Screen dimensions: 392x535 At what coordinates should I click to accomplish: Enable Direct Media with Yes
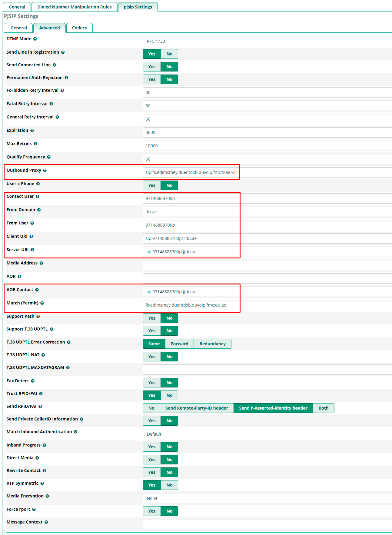152,460
